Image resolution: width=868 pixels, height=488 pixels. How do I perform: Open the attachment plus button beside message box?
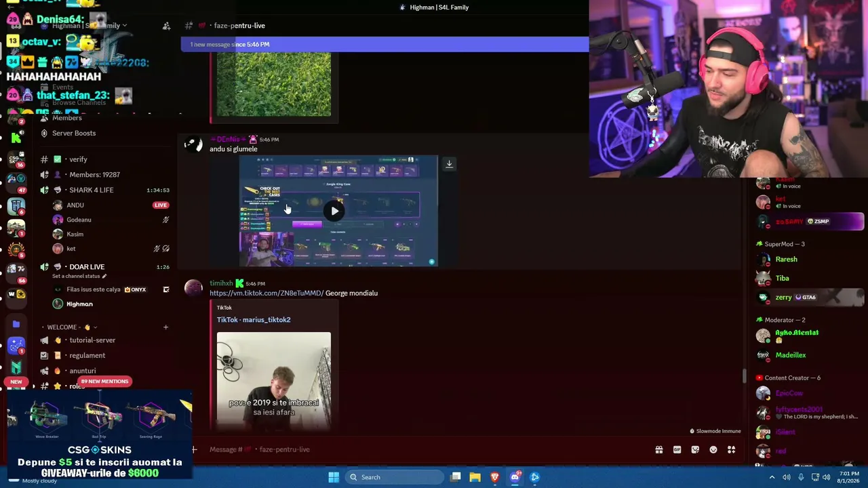[x=194, y=449]
